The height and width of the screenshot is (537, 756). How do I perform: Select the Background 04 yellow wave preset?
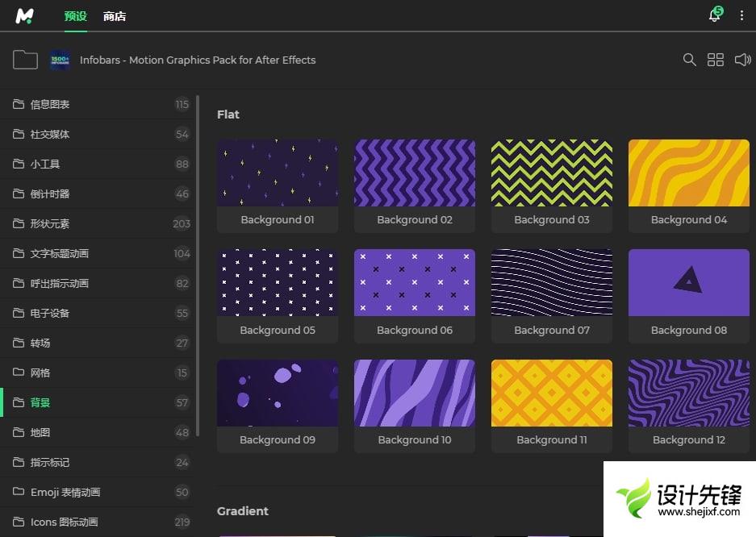coord(688,173)
